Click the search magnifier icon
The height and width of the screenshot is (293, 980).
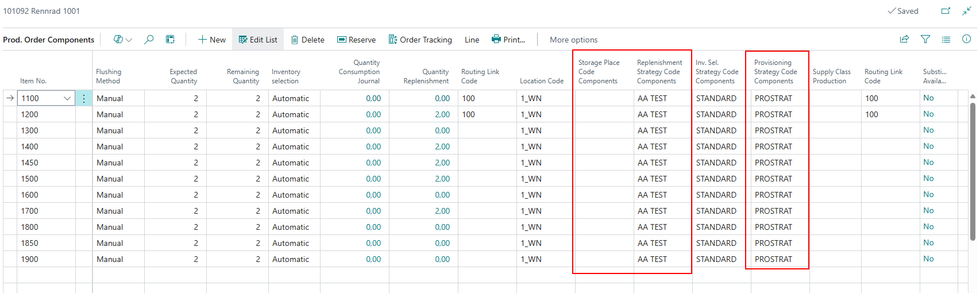tap(149, 40)
